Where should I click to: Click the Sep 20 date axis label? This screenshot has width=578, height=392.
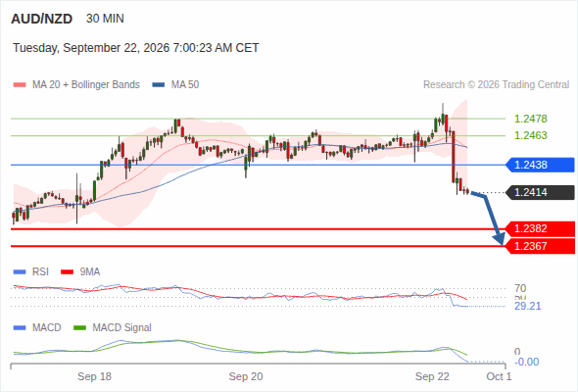246,376
